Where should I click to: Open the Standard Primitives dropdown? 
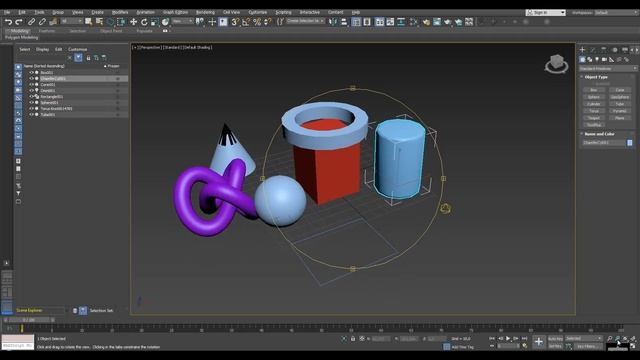pos(608,69)
